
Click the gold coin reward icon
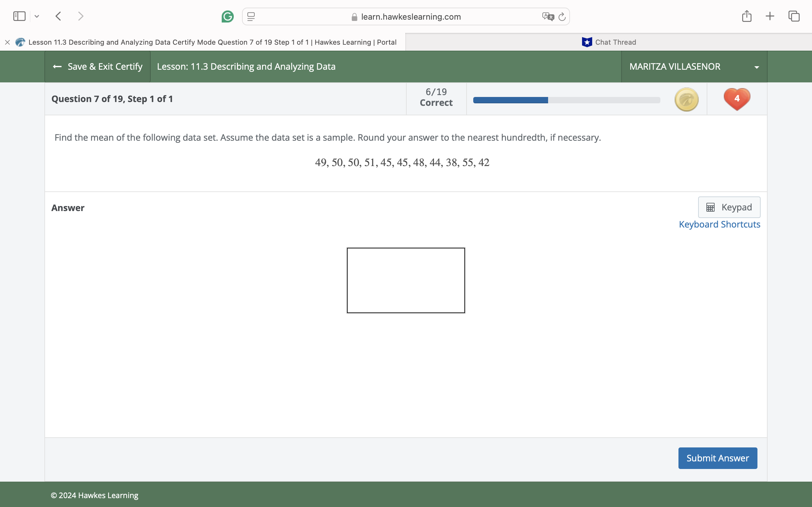686,99
